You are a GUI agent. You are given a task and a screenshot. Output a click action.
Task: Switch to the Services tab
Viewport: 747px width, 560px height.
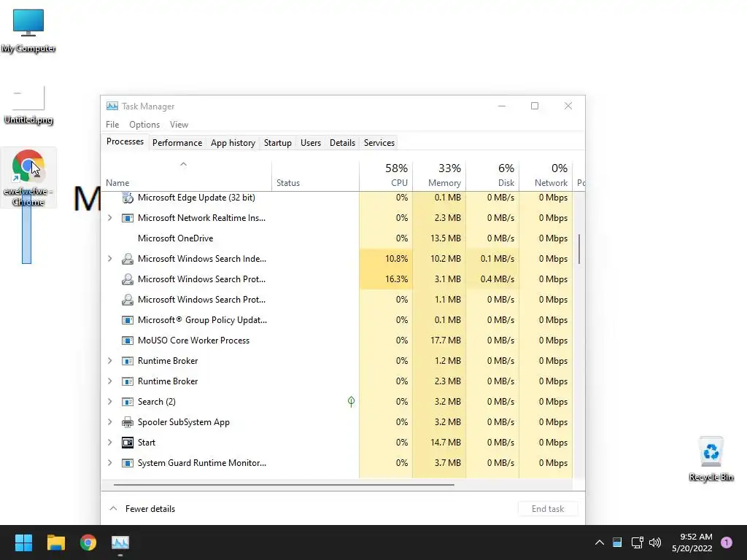(379, 143)
